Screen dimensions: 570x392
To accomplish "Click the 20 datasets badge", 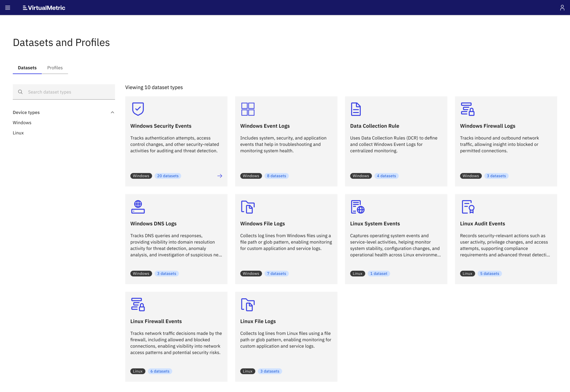I will [168, 176].
